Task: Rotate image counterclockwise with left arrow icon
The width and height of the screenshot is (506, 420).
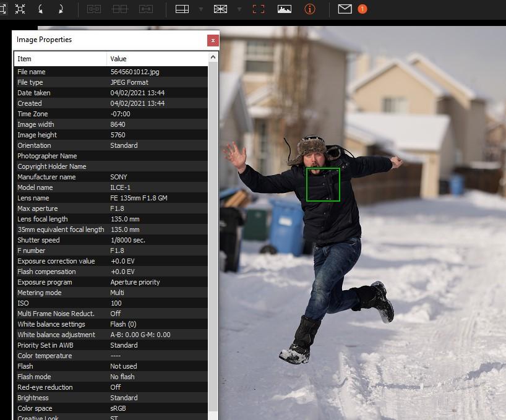Action: tap(41, 9)
